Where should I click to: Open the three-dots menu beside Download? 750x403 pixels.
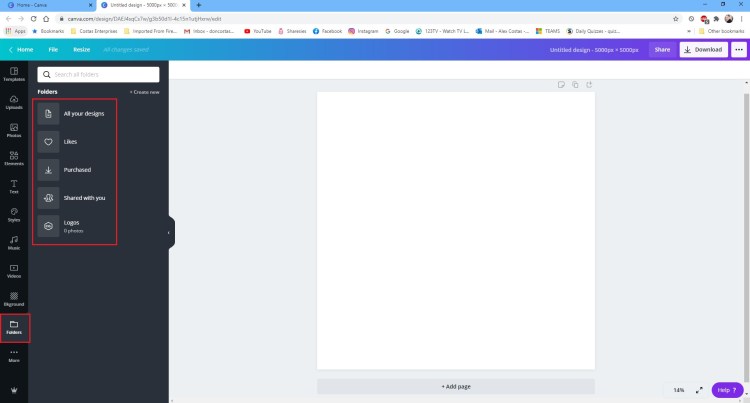coord(739,49)
